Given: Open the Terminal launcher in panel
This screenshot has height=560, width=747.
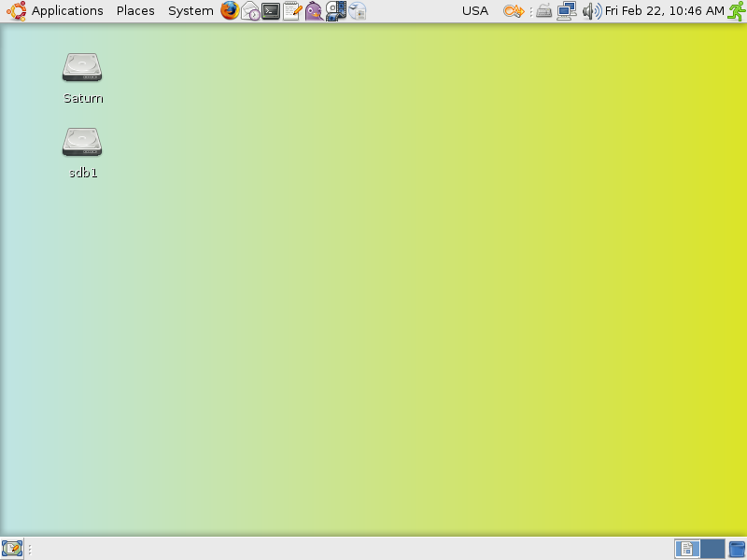Looking at the screenshot, I should [271, 11].
